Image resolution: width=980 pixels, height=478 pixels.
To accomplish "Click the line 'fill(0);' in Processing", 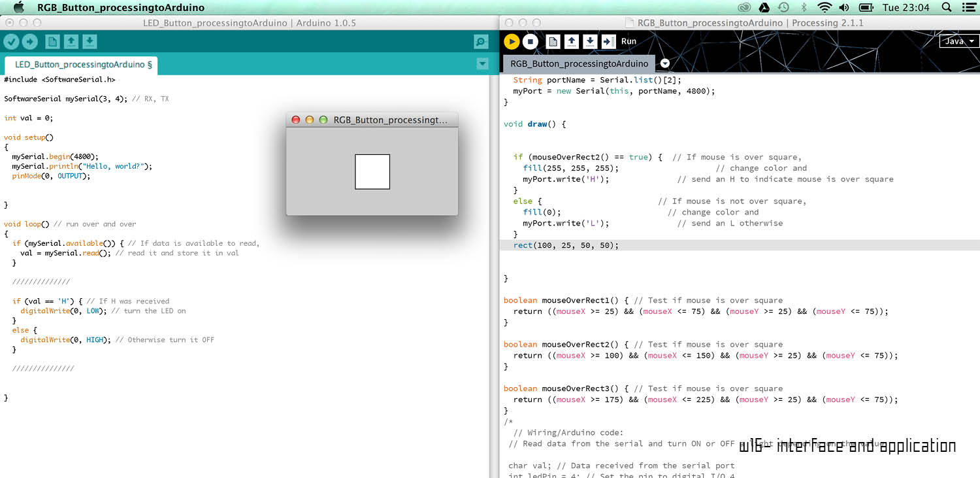I will (x=542, y=212).
